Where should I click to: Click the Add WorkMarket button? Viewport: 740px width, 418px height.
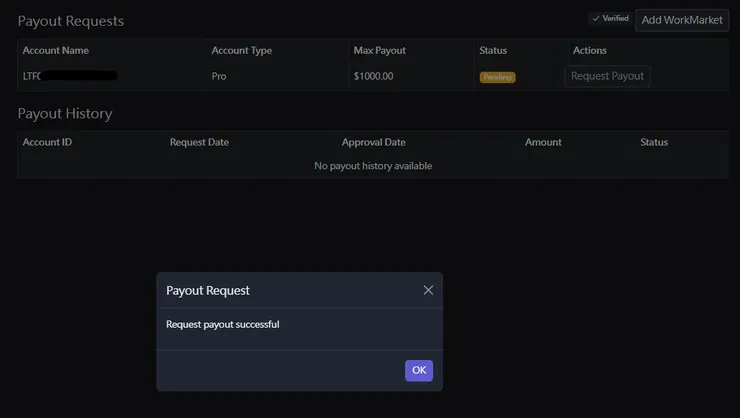click(682, 20)
